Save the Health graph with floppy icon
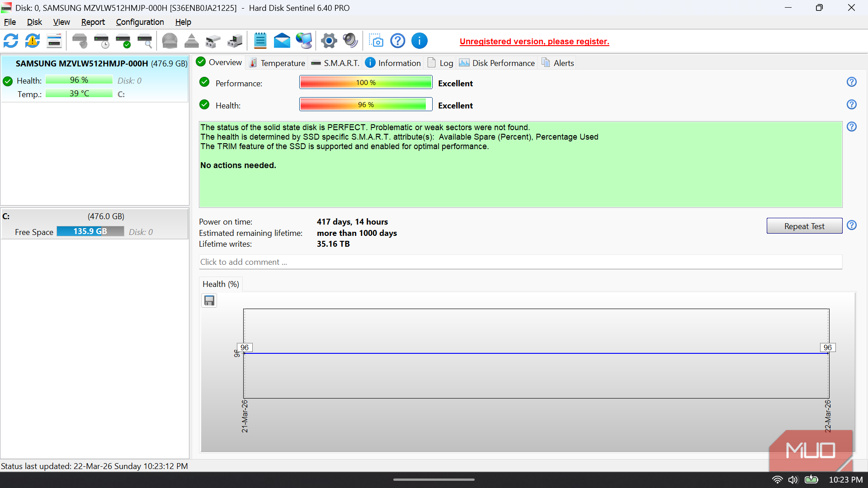Screen dimensions: 868x488 click(209, 300)
